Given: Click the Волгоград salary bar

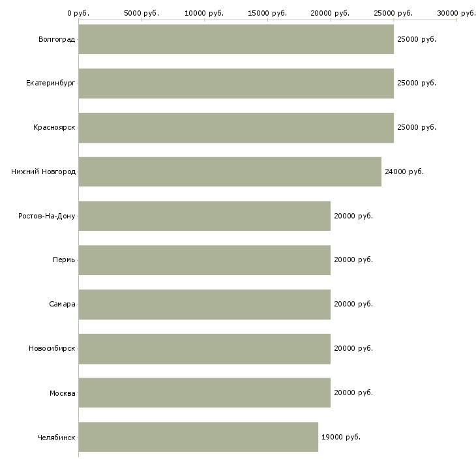Looking at the screenshot, I should point(236,39).
